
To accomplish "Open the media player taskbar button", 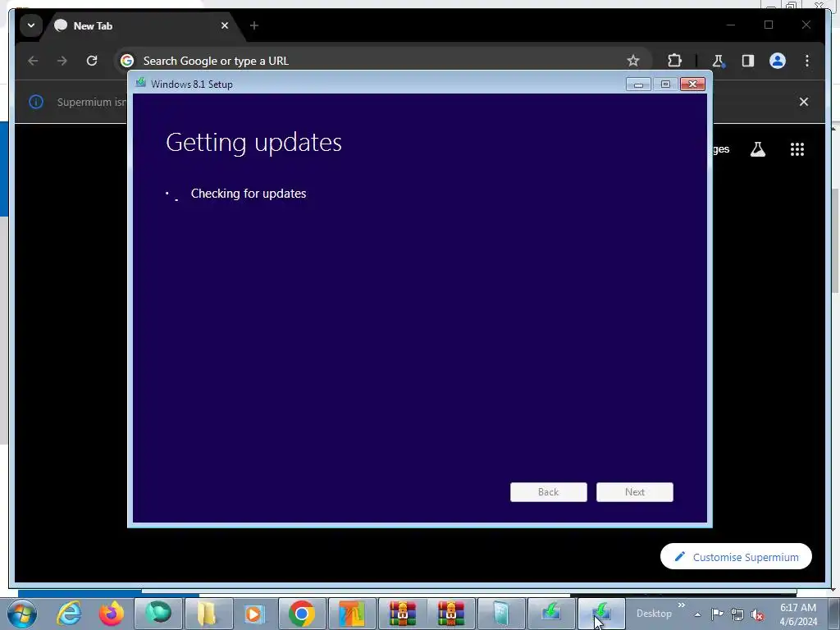I will tap(255, 614).
